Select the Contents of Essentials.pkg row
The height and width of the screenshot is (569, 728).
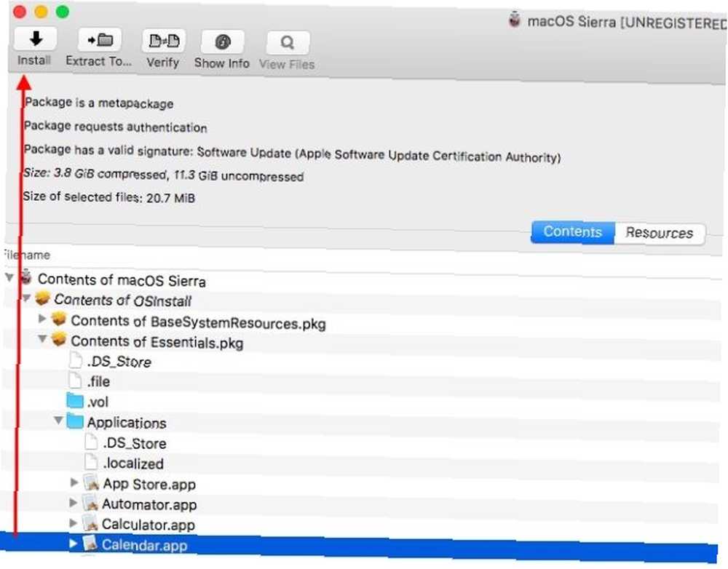362,343
